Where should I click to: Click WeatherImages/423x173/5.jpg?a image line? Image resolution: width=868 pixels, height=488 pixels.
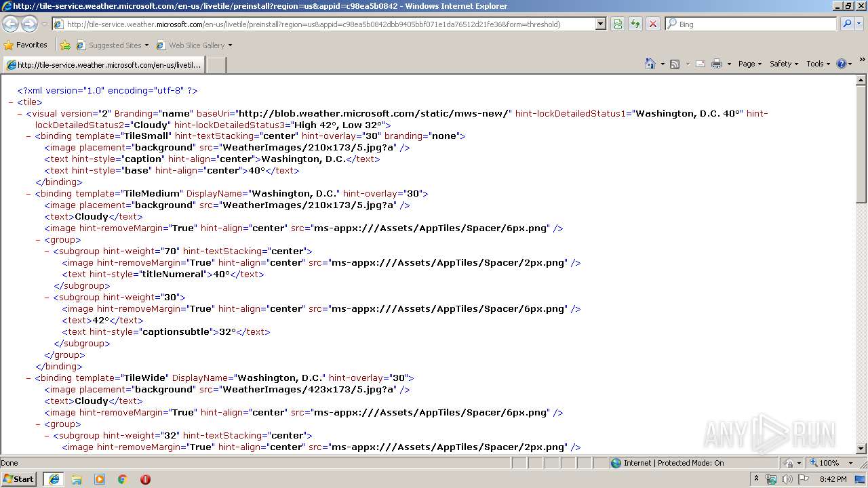point(227,390)
